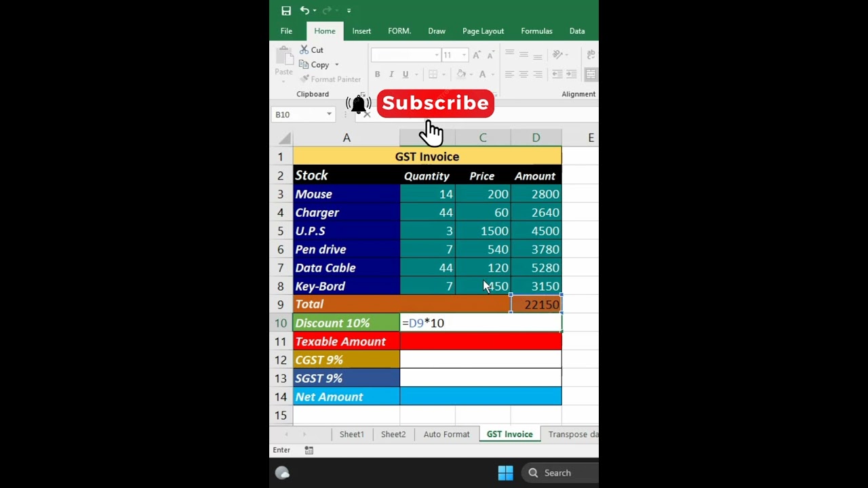Click Windows taskbar Search box
The width and height of the screenshot is (868, 488).
coord(559,473)
